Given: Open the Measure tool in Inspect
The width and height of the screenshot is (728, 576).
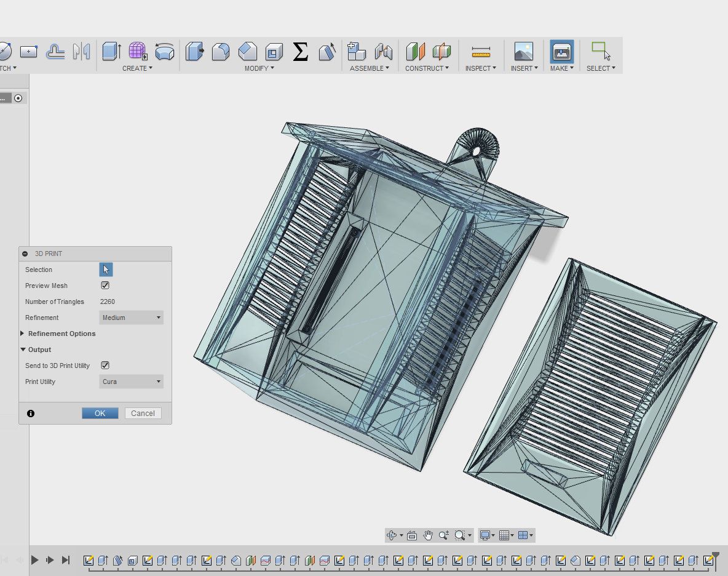Looking at the screenshot, I should (x=481, y=52).
